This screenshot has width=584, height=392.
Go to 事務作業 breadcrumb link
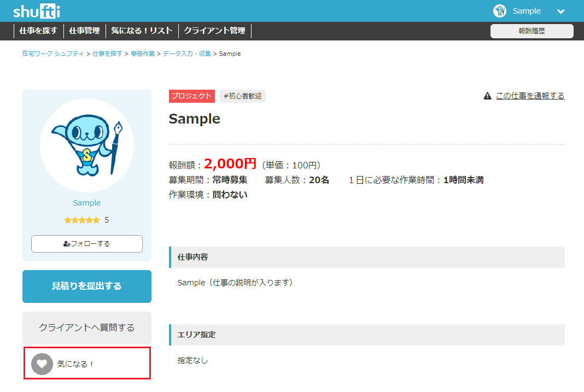click(143, 54)
